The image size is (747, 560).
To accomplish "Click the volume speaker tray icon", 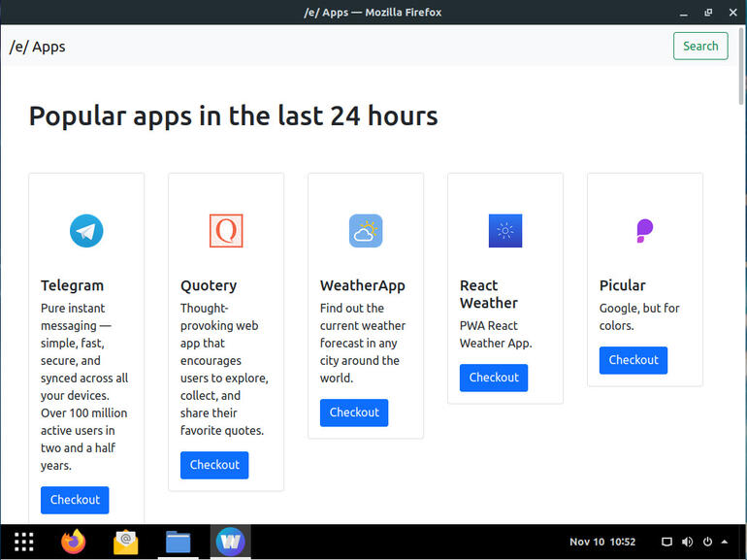I will tap(688, 542).
